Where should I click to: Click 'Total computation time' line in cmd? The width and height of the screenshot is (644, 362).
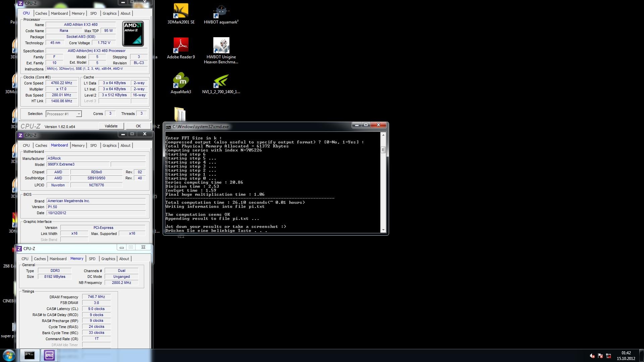click(235, 202)
